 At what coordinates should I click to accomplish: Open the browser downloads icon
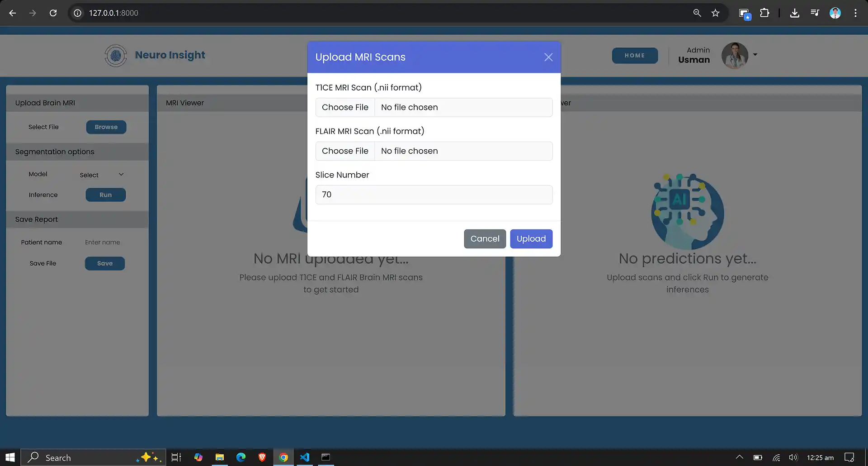pyautogui.click(x=794, y=13)
